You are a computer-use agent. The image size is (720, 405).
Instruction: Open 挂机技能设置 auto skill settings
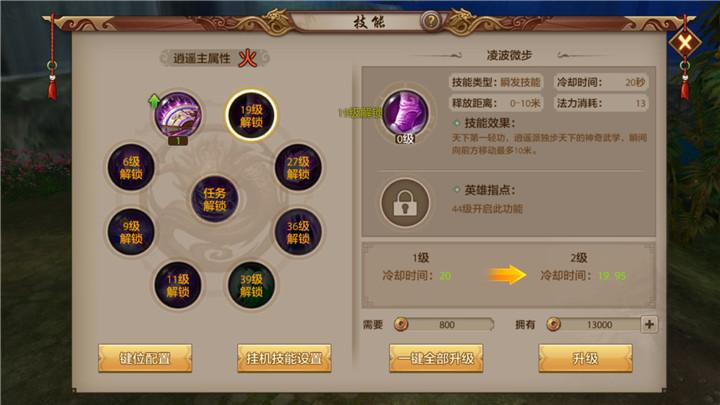[284, 358]
